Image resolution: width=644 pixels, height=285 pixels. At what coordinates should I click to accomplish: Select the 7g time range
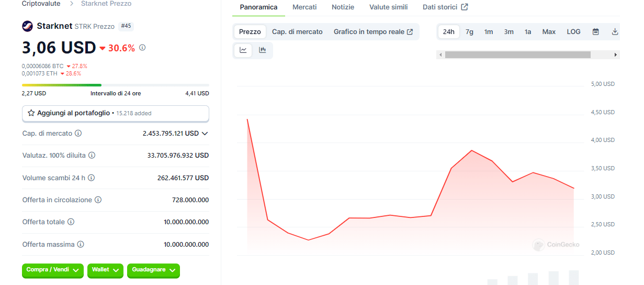pyautogui.click(x=469, y=32)
